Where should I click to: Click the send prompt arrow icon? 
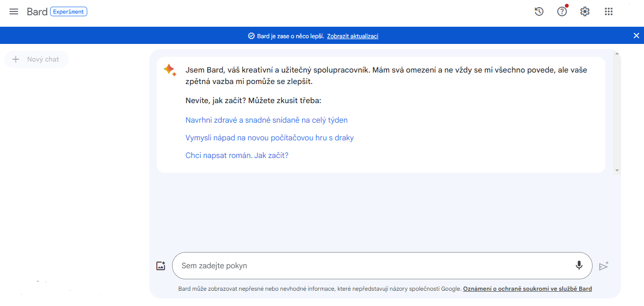tap(604, 266)
